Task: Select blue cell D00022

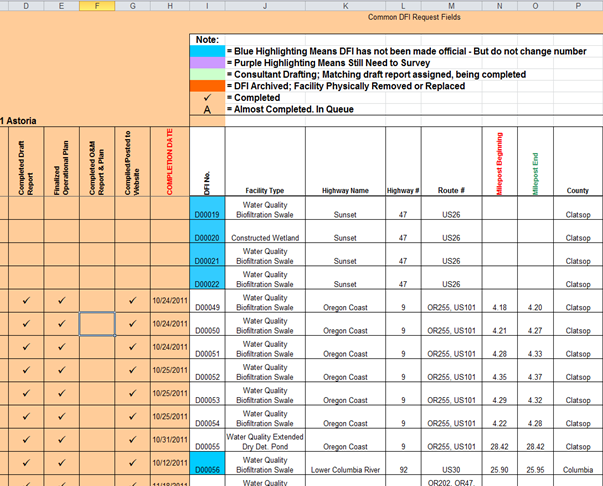Action: (207, 278)
